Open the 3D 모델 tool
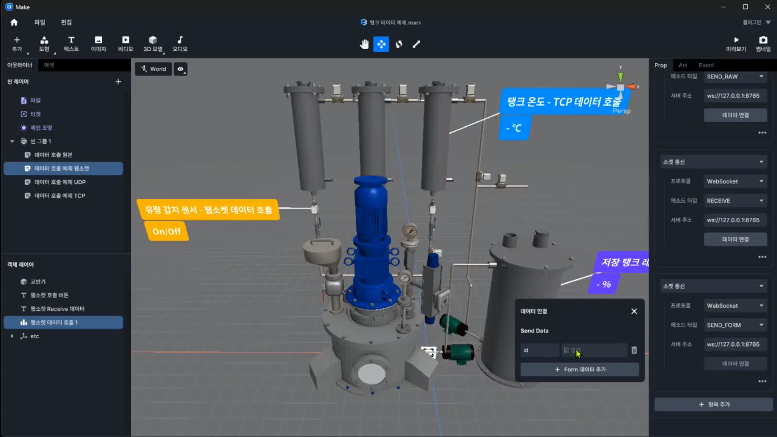Image resolution: width=777 pixels, height=437 pixels. (x=152, y=43)
